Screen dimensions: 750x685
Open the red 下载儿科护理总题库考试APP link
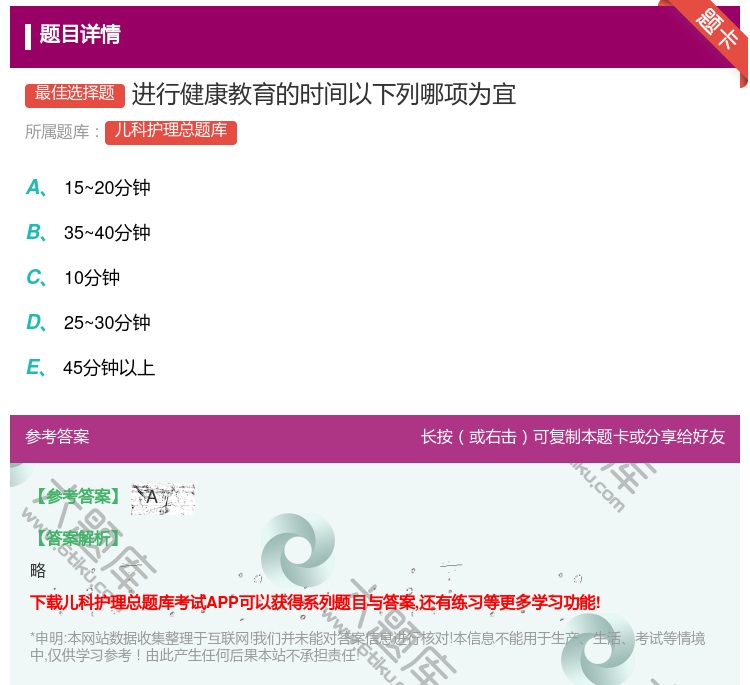click(315, 602)
